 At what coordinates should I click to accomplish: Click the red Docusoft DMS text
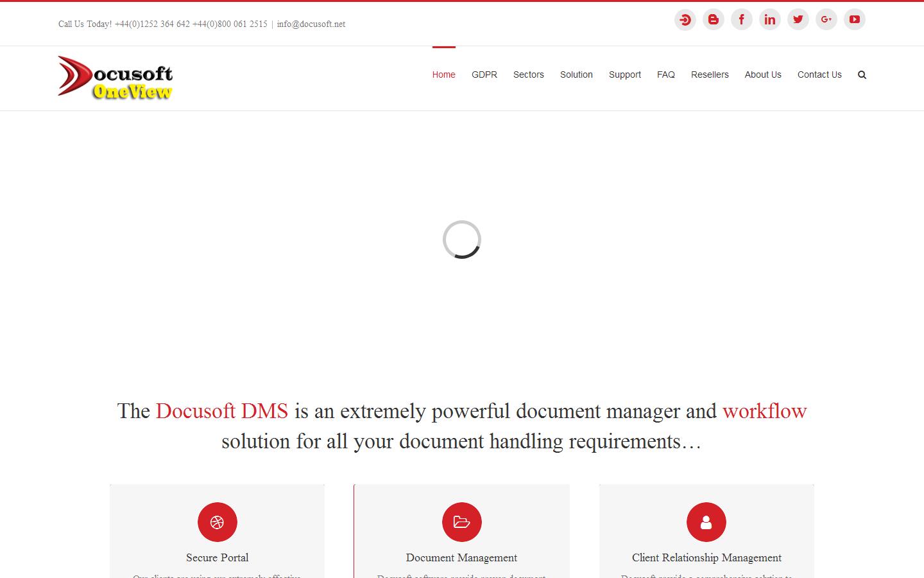(222, 411)
